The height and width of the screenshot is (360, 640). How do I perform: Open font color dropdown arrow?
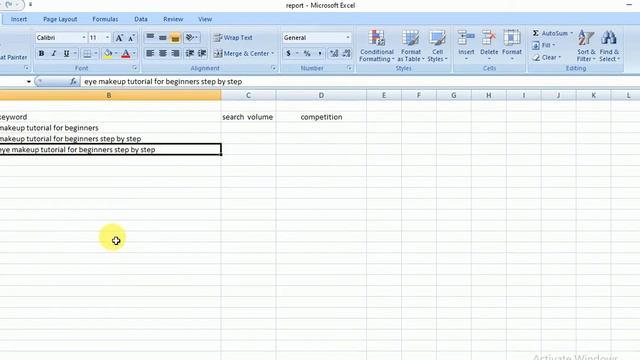[x=134, y=53]
